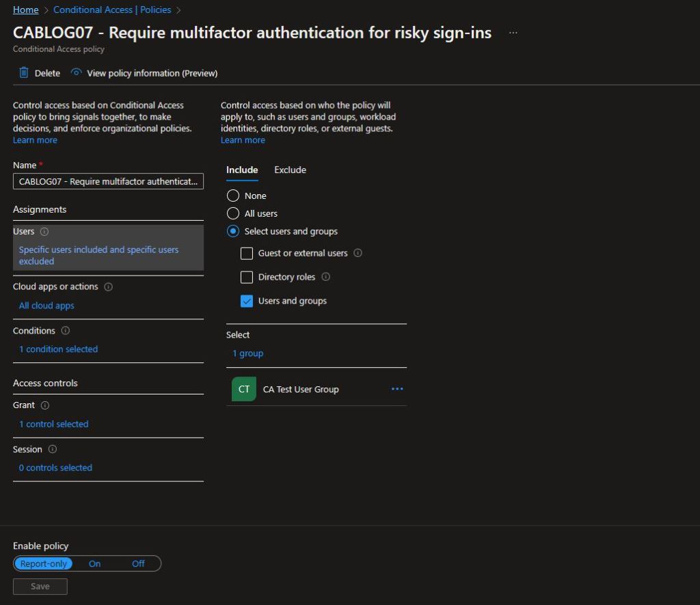Switch to the Exclude tab
Viewport: 700px width, 605px height.
[290, 170]
